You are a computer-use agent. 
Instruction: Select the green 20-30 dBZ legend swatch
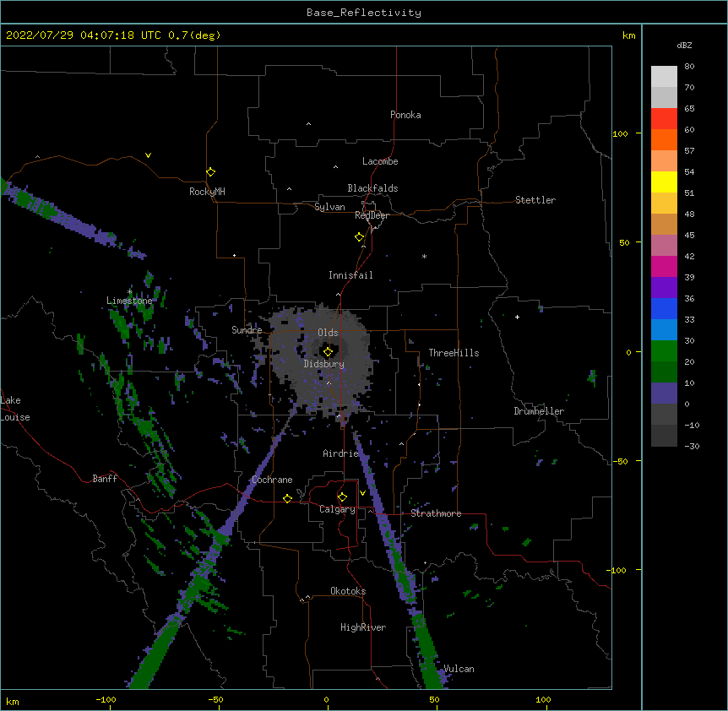pyautogui.click(x=664, y=351)
